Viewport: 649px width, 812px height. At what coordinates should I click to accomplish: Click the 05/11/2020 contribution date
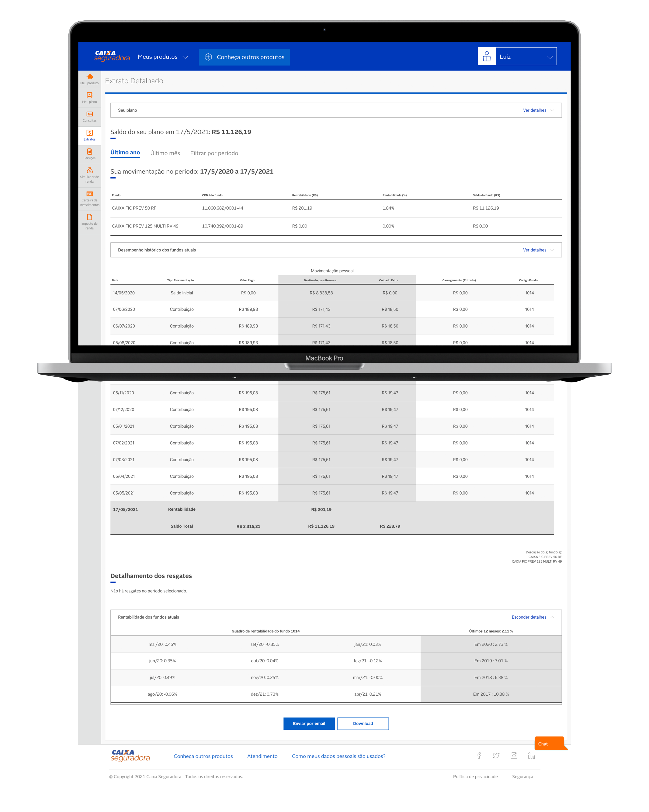point(123,393)
